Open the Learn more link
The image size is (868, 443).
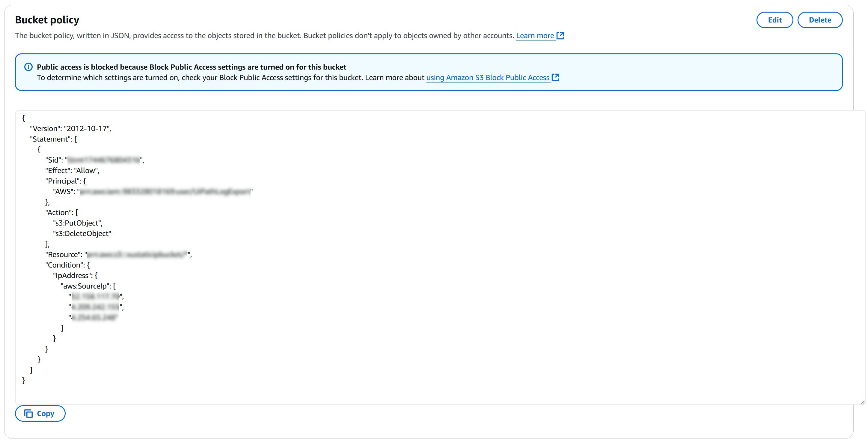point(535,36)
